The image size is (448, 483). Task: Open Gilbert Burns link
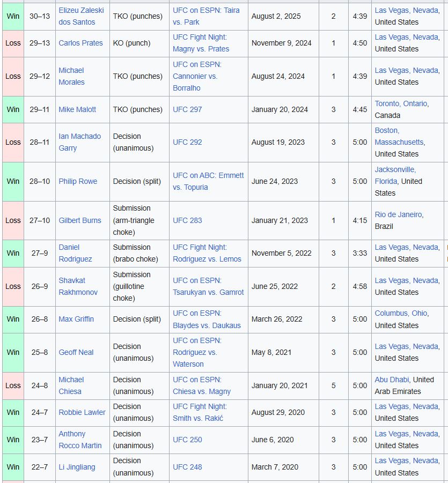pos(80,220)
